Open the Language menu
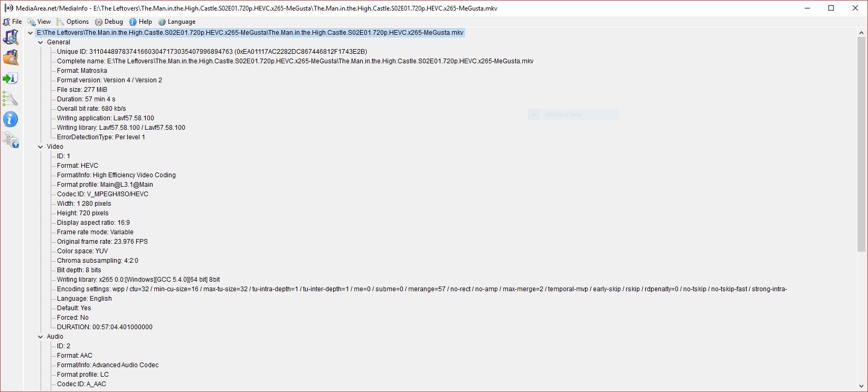 click(x=177, y=22)
